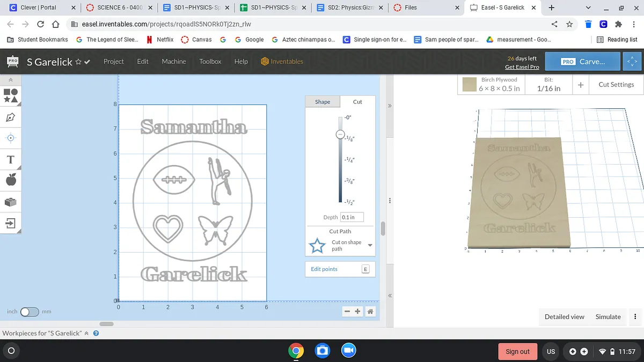Screen dimensions: 644x362
Task: Open the Shapes tool in left sidebar
Action: point(11,95)
